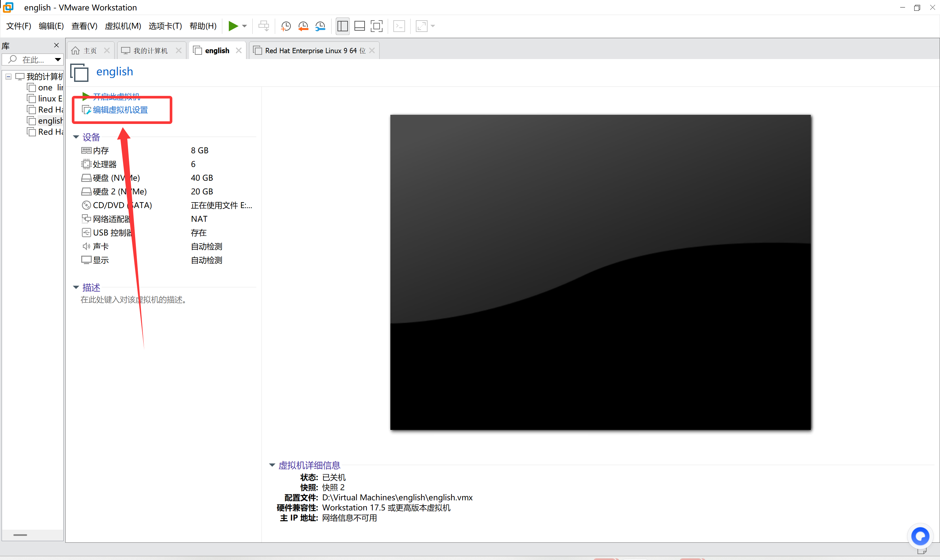Click the library panel horizontal scrollbar
This screenshot has height=560, width=940.
[20, 535]
